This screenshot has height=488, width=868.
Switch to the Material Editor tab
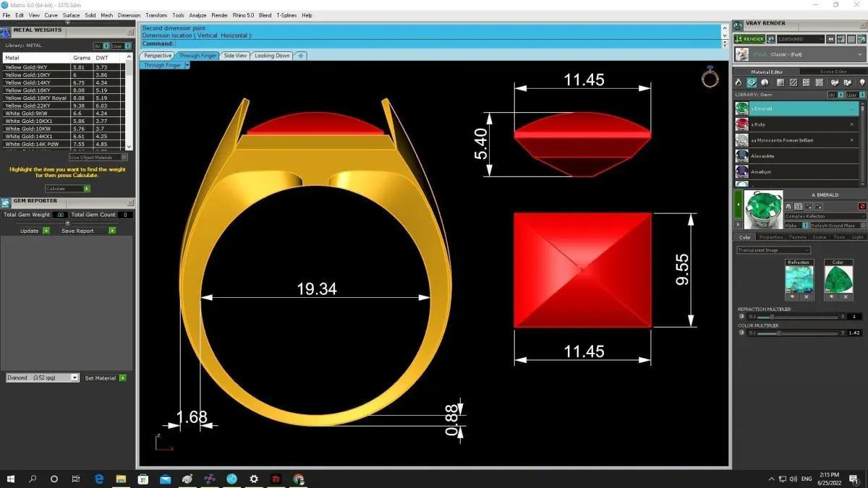click(x=767, y=72)
